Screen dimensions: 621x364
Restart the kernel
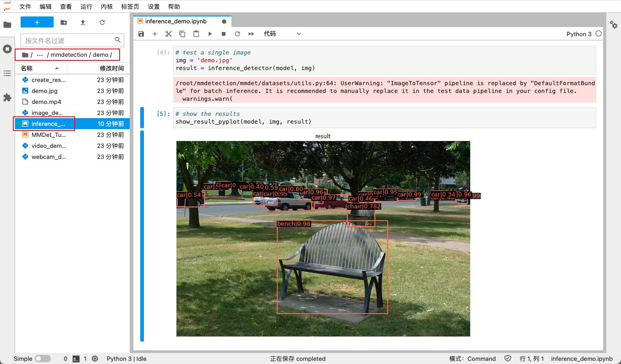pos(237,34)
